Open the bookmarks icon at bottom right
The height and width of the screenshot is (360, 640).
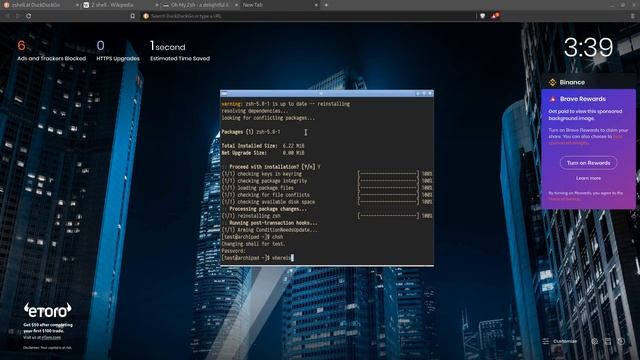(x=608, y=341)
